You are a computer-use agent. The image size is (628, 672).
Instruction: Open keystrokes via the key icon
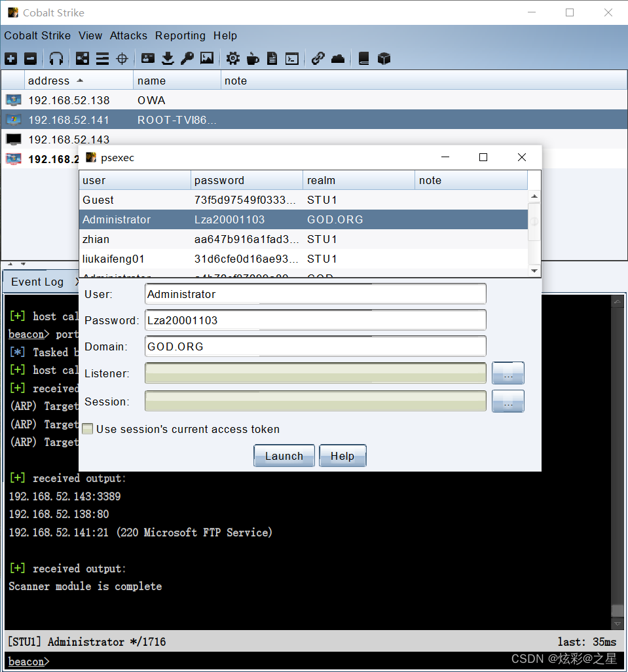187,58
